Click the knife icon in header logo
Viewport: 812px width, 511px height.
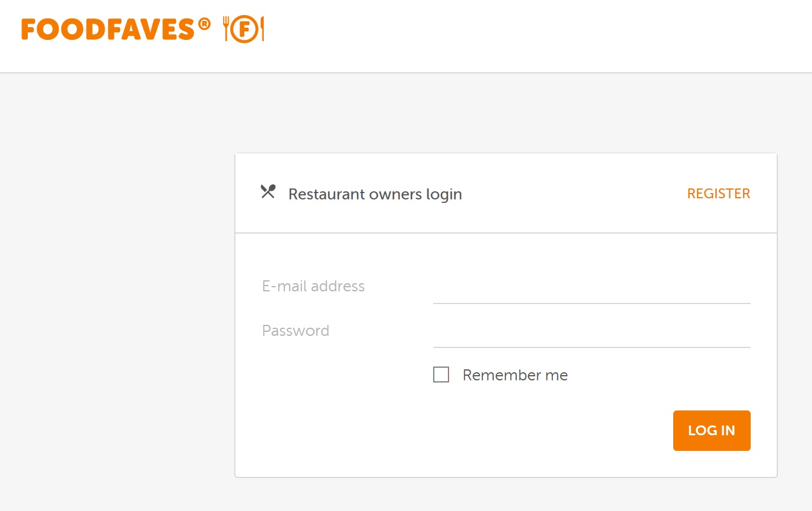[x=262, y=29]
